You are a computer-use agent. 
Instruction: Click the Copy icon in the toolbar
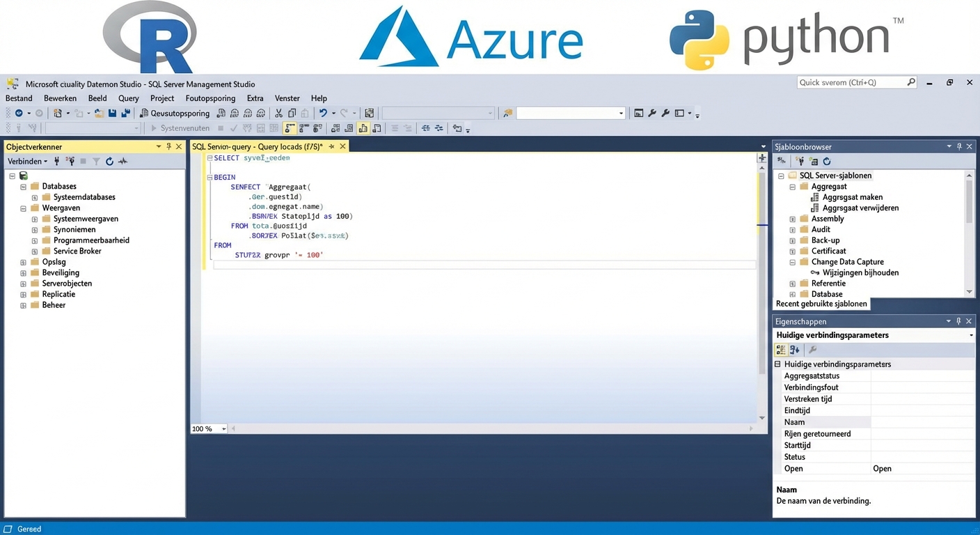[x=293, y=113]
